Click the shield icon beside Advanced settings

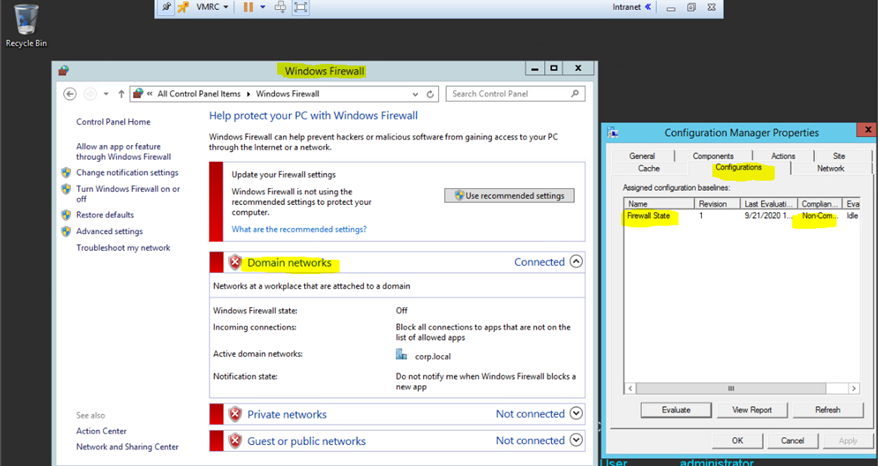click(x=66, y=231)
